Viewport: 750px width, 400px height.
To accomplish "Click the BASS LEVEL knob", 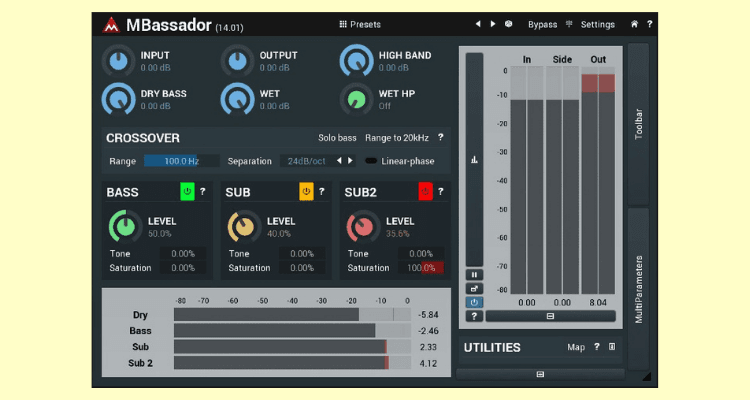I will click(x=125, y=226).
